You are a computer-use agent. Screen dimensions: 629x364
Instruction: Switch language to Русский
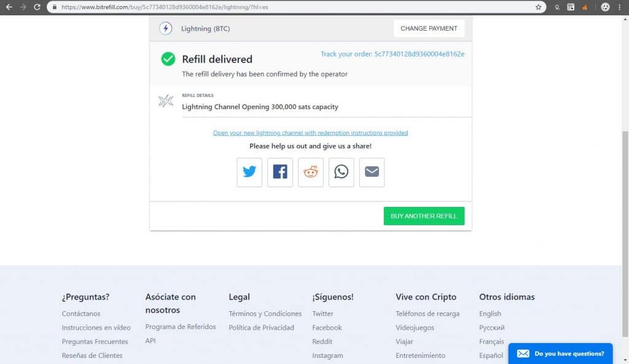pyautogui.click(x=492, y=328)
